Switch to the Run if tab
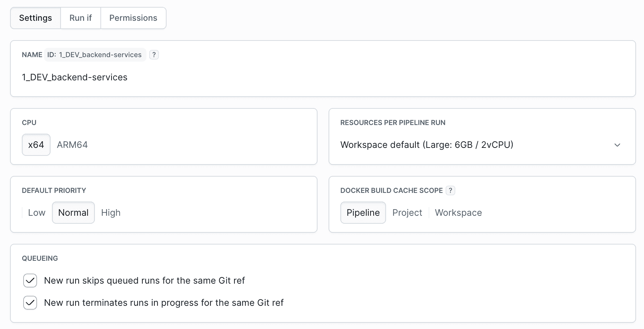 81,18
